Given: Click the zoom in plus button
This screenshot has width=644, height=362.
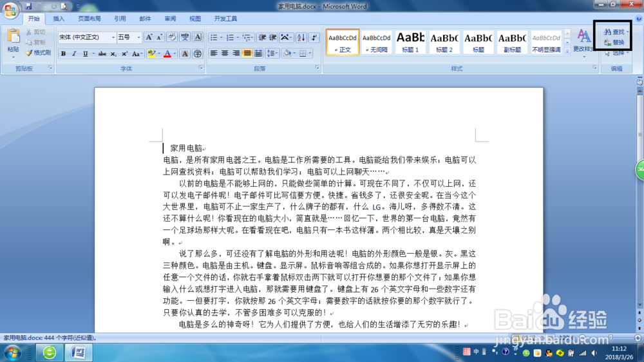Looking at the screenshot, I should [638, 338].
